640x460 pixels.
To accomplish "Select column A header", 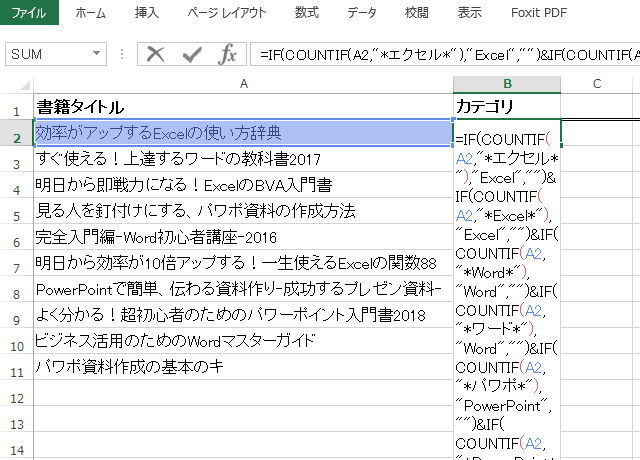I will [x=243, y=84].
